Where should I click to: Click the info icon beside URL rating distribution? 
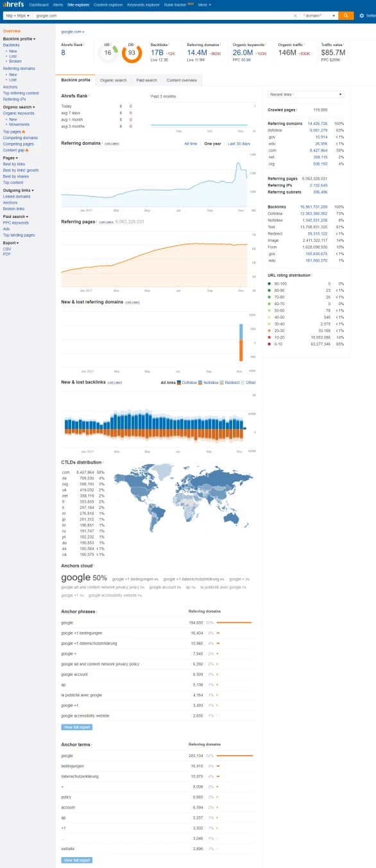[x=312, y=275]
